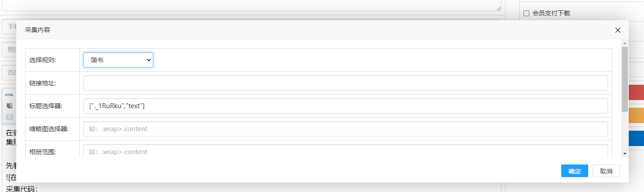Click the blue button at right edge

point(636,138)
